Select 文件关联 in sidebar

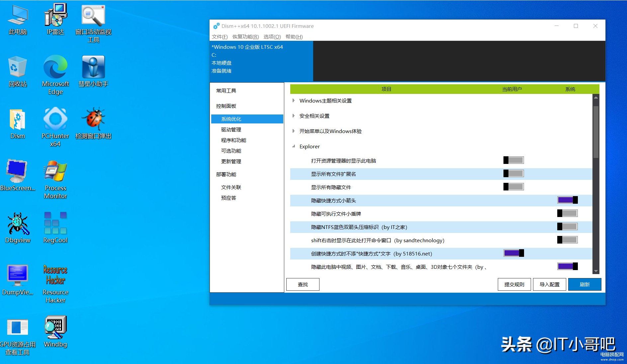click(x=247, y=187)
